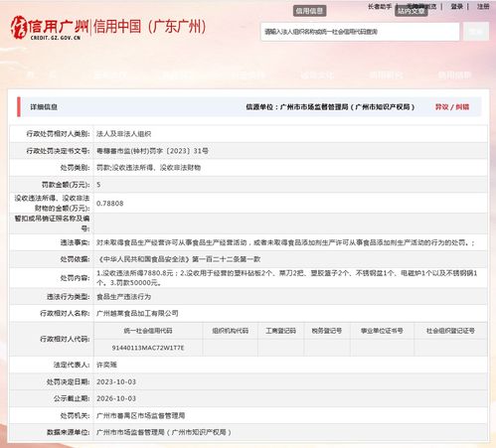Click the credit code 91440113MAC72W1T7E

click(x=148, y=348)
